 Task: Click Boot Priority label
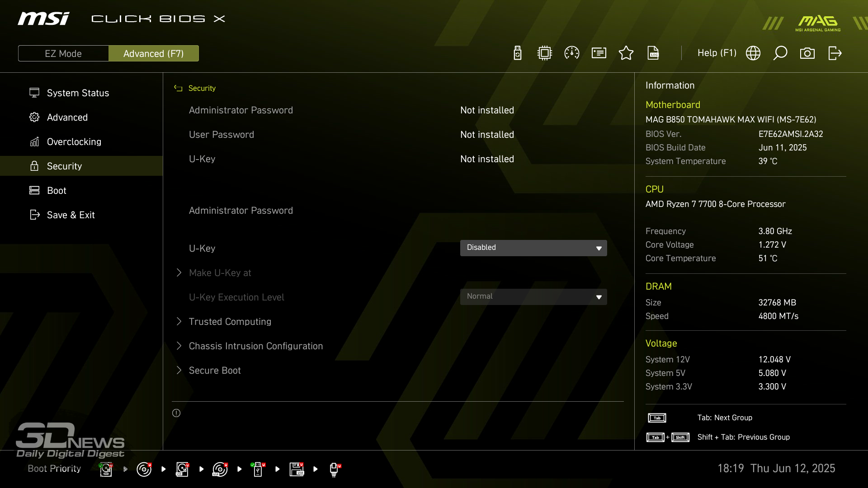(54, 469)
